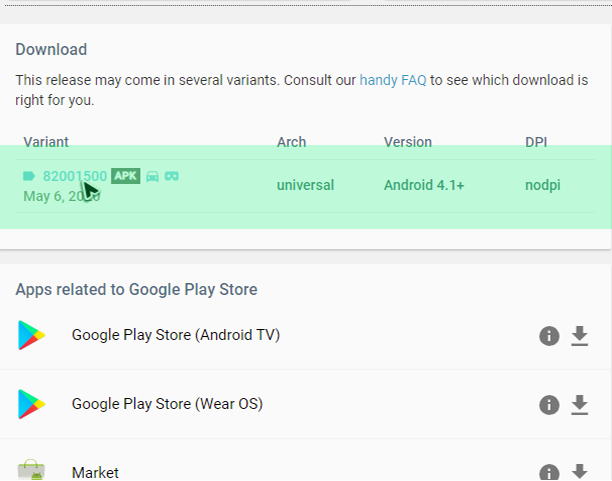Click the 'Download' section heading
Screen dimensions: 612x481
point(51,50)
